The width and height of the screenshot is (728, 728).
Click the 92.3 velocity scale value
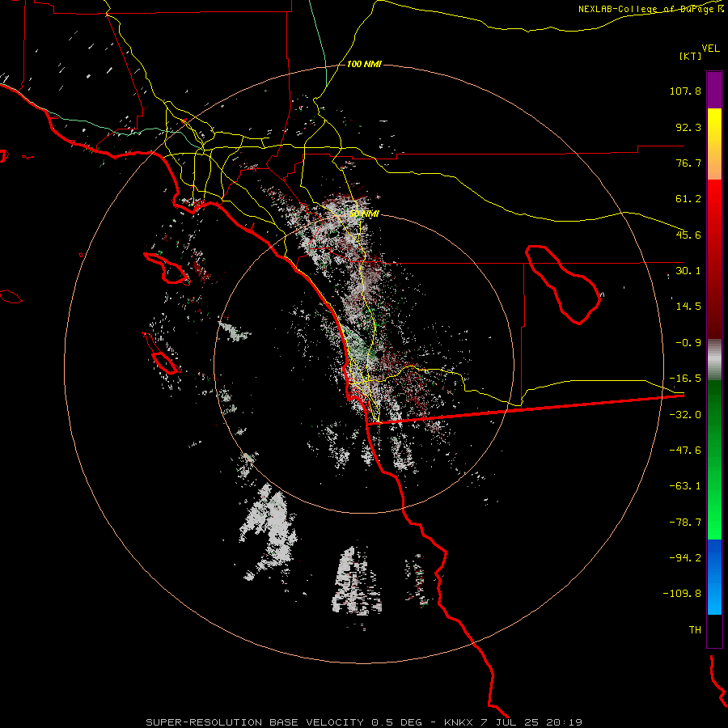coord(688,127)
